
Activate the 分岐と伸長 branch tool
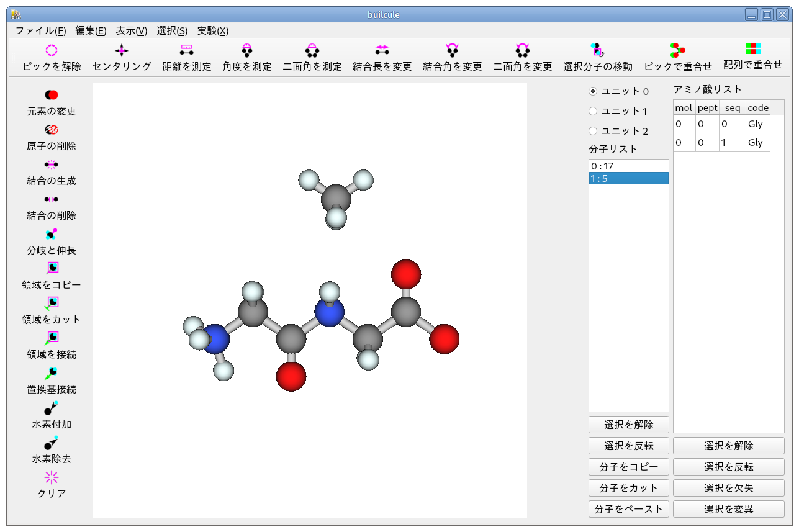[x=51, y=241]
